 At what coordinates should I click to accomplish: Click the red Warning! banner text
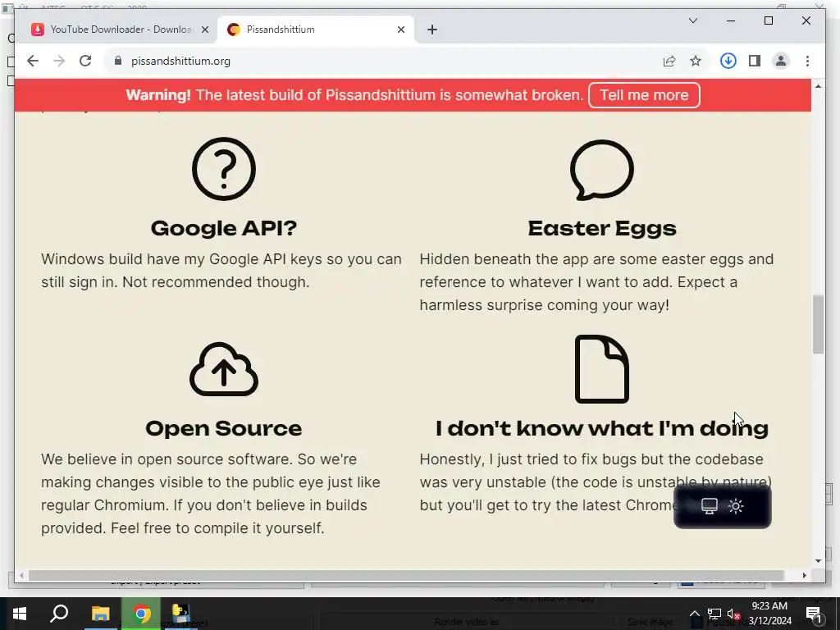(354, 95)
